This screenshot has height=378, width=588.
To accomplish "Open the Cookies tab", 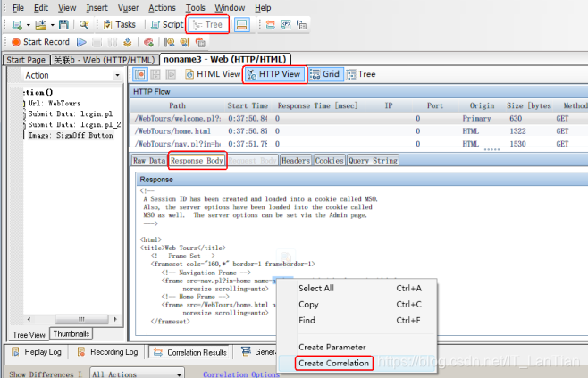I will pyautogui.click(x=329, y=161).
